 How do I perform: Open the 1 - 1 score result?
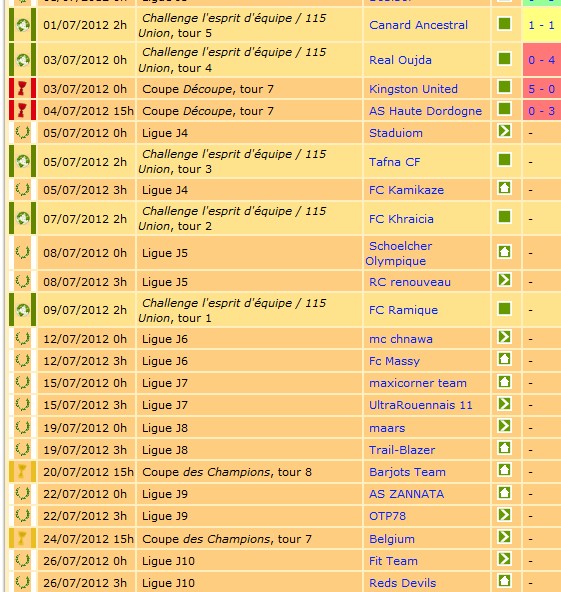point(541,25)
